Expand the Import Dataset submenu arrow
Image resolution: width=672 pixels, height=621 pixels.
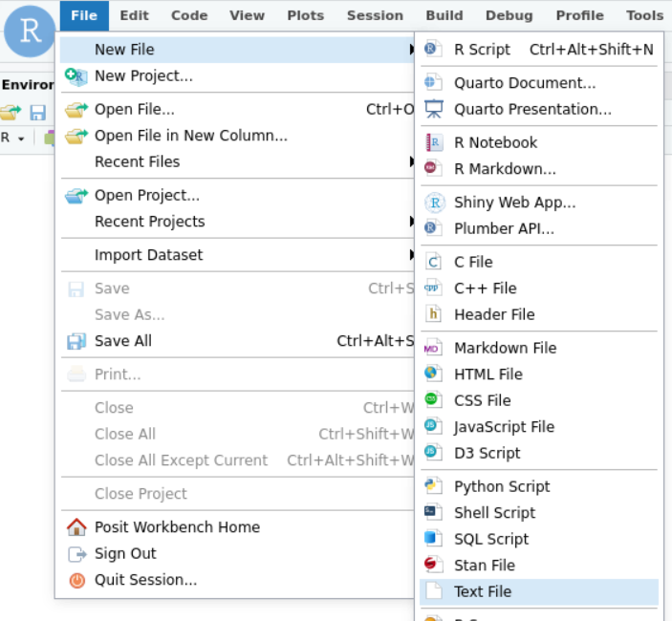click(x=411, y=255)
